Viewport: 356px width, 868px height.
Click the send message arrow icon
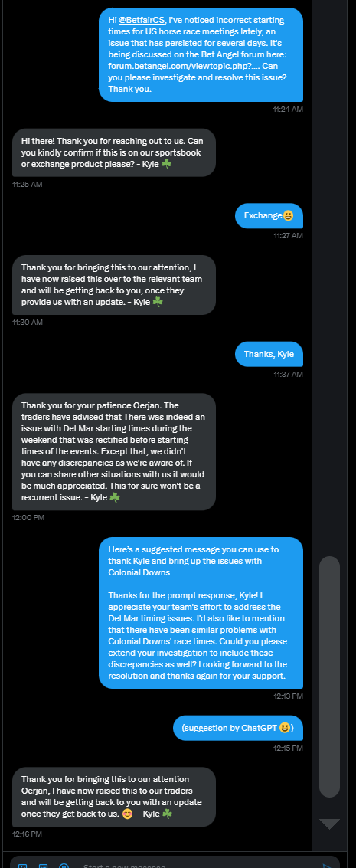(x=327, y=866)
